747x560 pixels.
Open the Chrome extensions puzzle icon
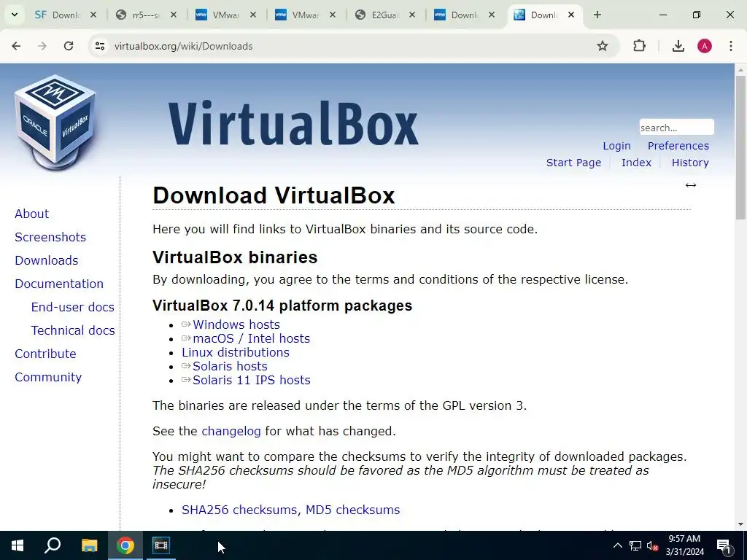(639, 46)
